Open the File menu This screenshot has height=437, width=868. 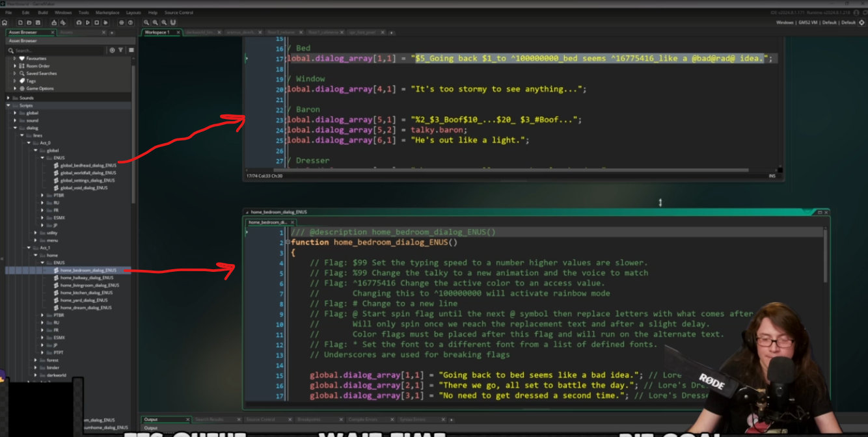pyautogui.click(x=8, y=12)
